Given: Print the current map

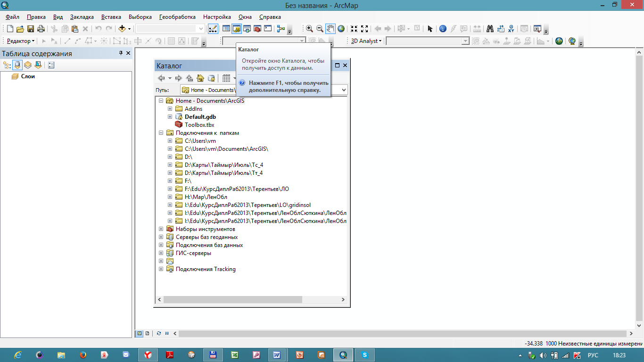Looking at the screenshot, I should pyautogui.click(x=41, y=29).
